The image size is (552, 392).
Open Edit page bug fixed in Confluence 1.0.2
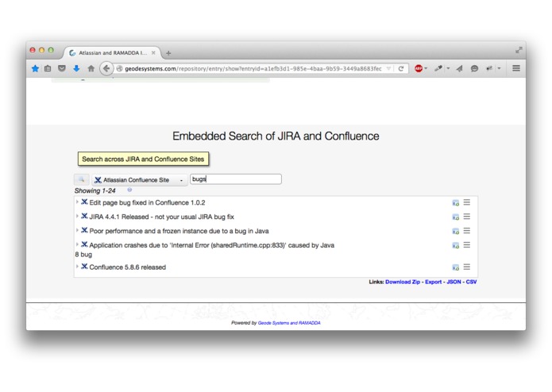(147, 203)
